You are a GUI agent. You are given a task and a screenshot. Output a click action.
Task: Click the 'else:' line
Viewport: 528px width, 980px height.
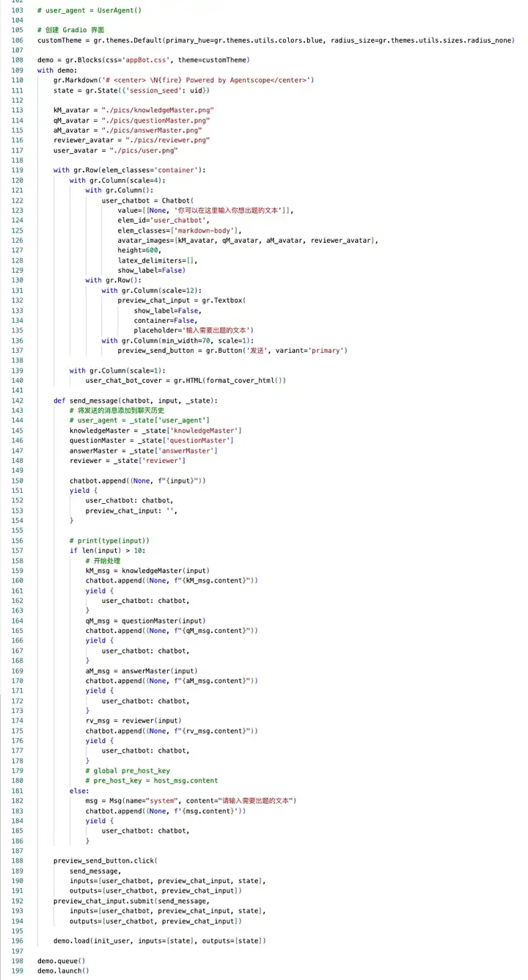[x=79, y=790]
